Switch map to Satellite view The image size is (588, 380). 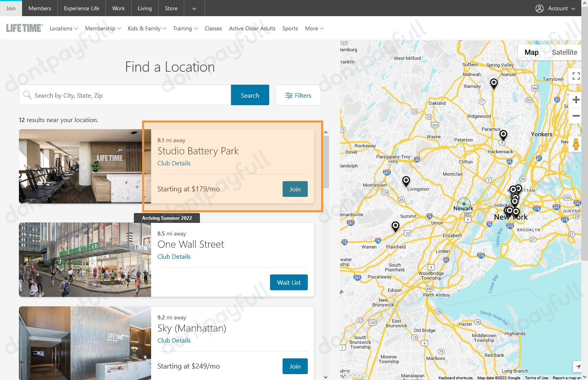[564, 52]
